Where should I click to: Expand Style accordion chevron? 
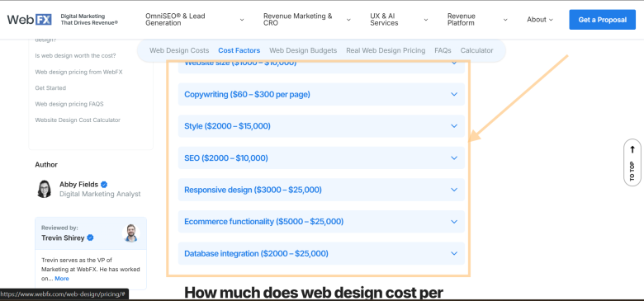click(454, 126)
